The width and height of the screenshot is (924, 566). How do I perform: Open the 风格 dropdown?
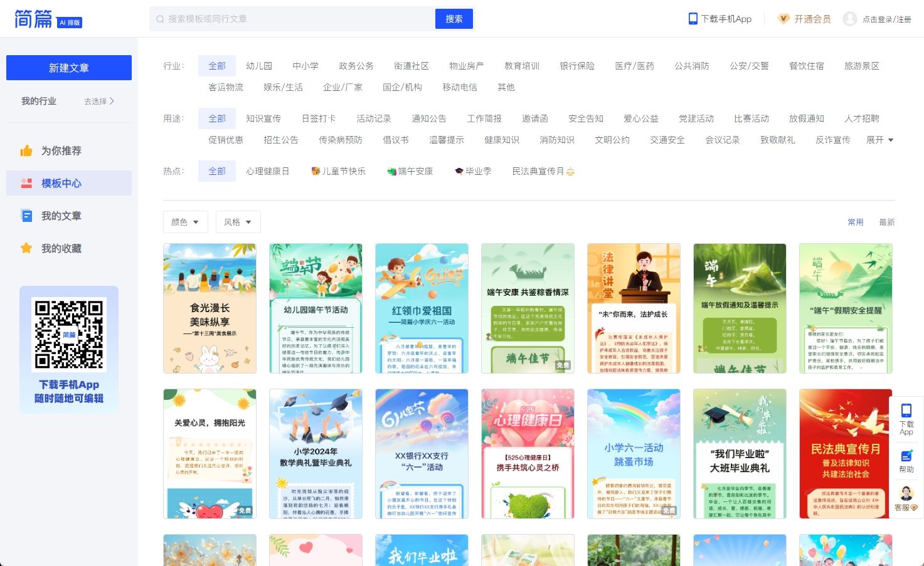tap(238, 222)
